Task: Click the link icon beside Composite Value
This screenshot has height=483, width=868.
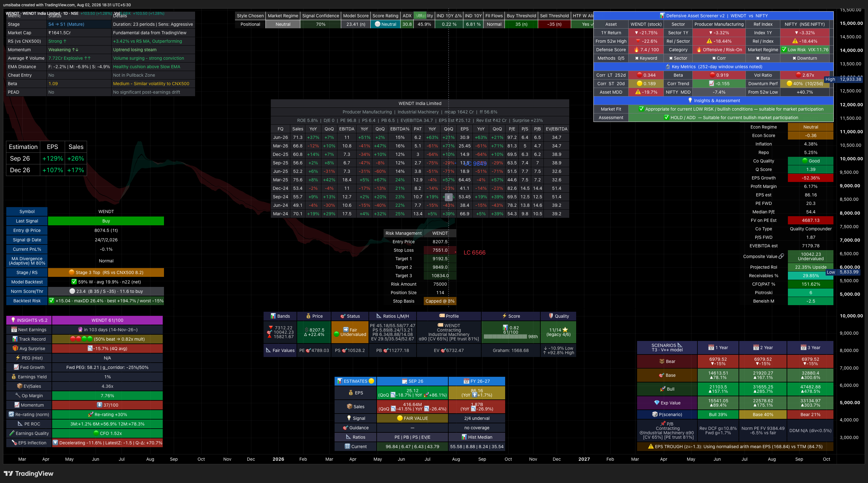Action: (781, 256)
